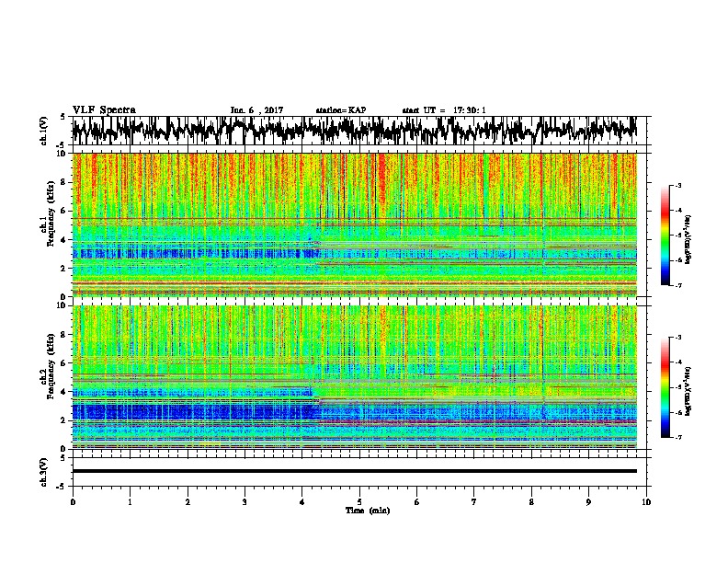Click time-axis tick label "9"
The image size is (728, 563).
coord(588,502)
